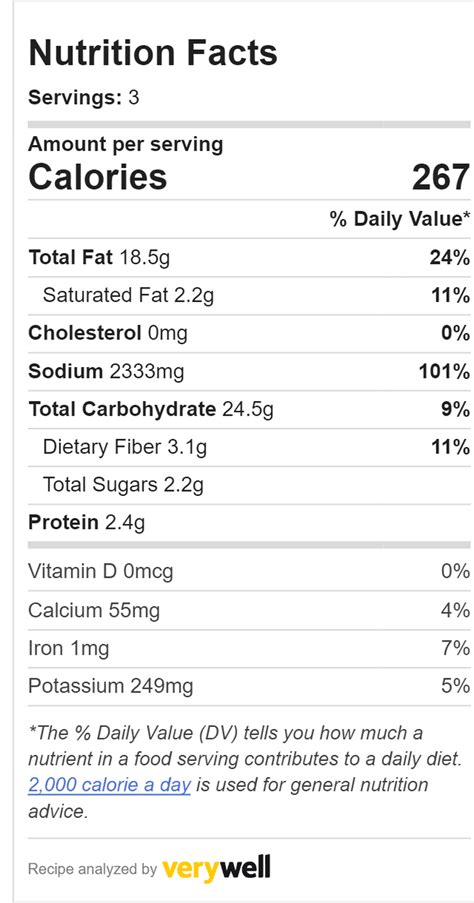
Task: Click the Sodium 2333mg row
Action: coord(249,371)
